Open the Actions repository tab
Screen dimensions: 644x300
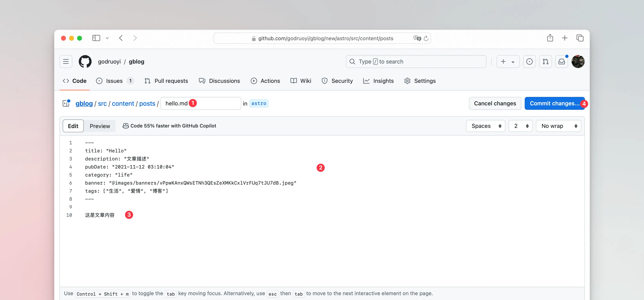click(265, 81)
